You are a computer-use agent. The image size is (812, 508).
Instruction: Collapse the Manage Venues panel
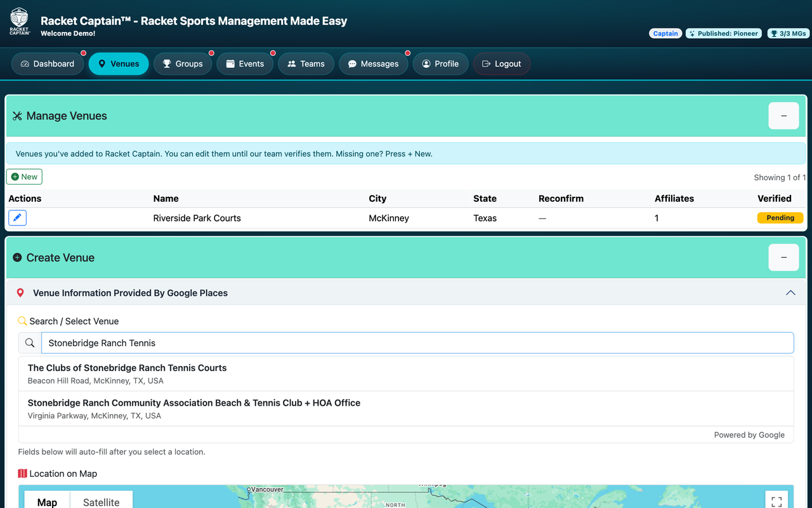(x=783, y=116)
